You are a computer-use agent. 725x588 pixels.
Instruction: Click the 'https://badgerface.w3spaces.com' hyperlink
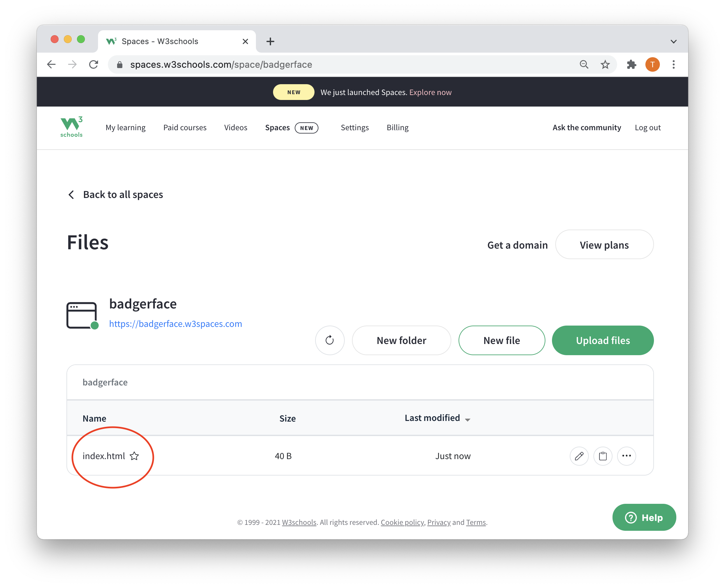tap(175, 323)
